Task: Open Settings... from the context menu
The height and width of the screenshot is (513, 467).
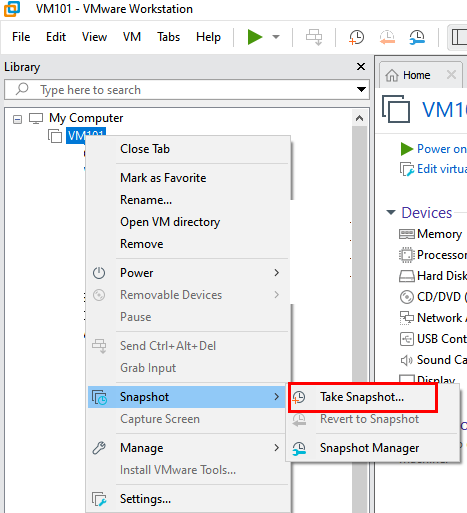Action: point(145,499)
